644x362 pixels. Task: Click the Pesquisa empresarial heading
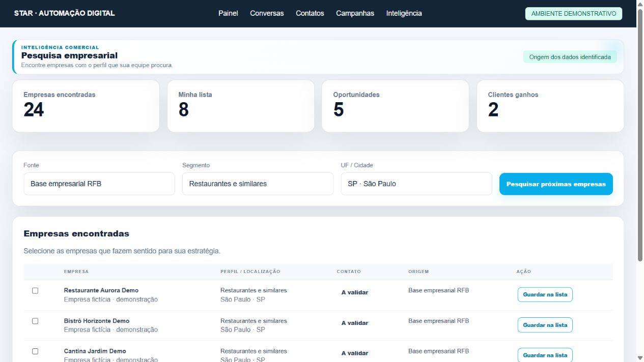[x=69, y=55]
